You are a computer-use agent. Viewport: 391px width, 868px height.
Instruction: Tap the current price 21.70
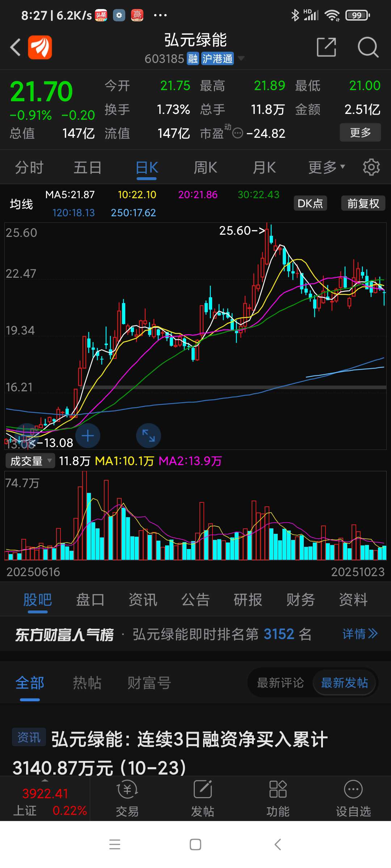41,92
